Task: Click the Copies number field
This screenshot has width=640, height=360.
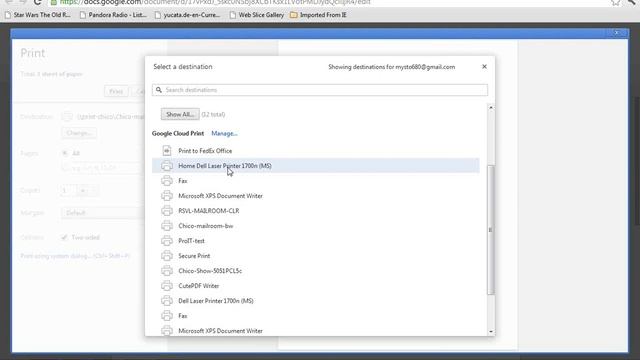Action: click(x=68, y=190)
